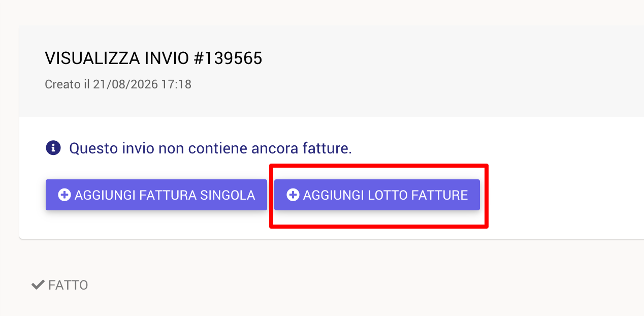The image size is (644, 316).
Task: Click the round 'i' symbol before Questo invio
Action: (x=53, y=148)
